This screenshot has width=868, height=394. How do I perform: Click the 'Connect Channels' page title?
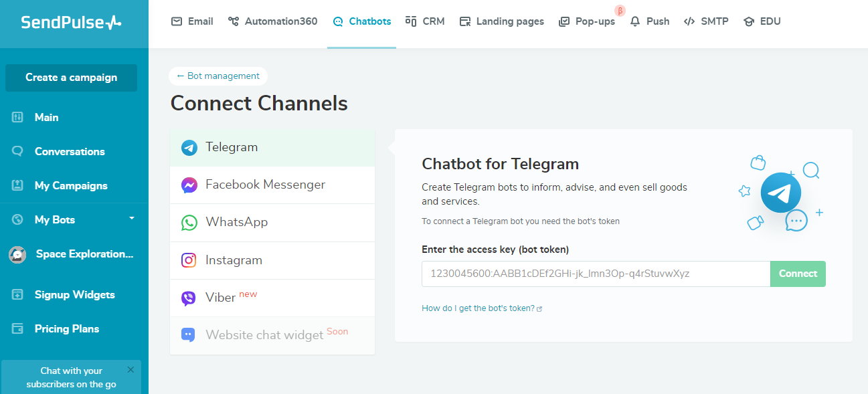259,103
